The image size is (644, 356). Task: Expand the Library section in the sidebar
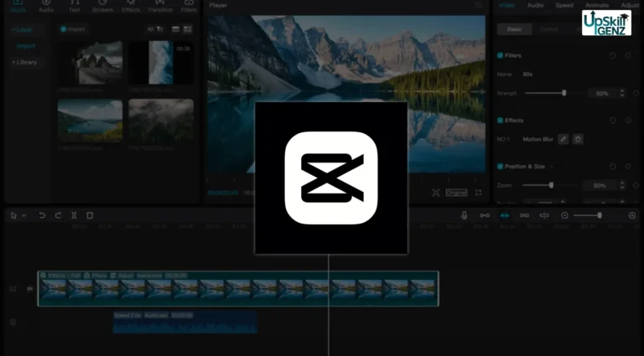tap(24, 62)
